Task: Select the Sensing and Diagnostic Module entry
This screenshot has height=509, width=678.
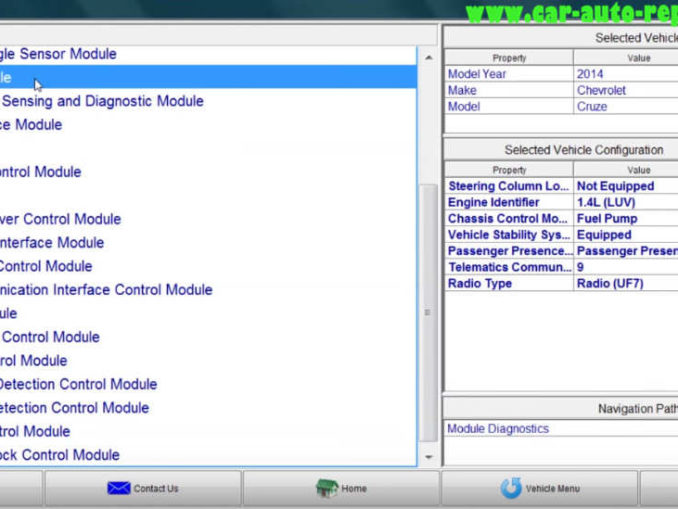Action: point(102,101)
